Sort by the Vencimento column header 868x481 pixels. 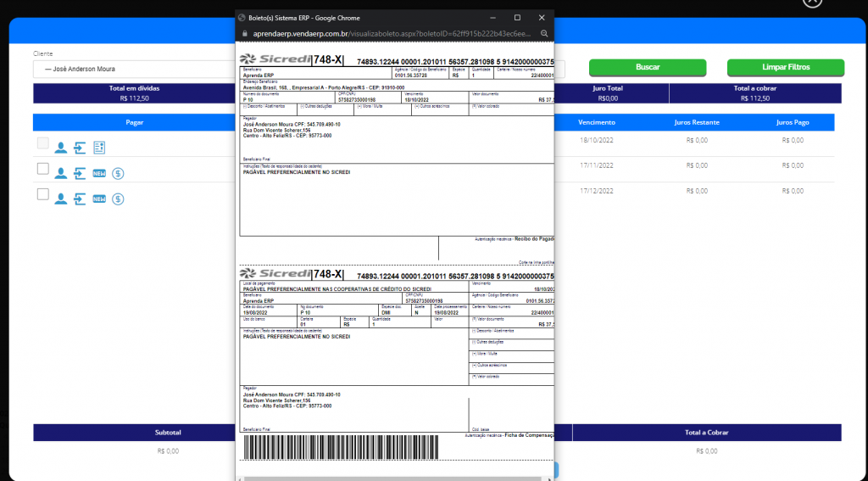click(596, 122)
